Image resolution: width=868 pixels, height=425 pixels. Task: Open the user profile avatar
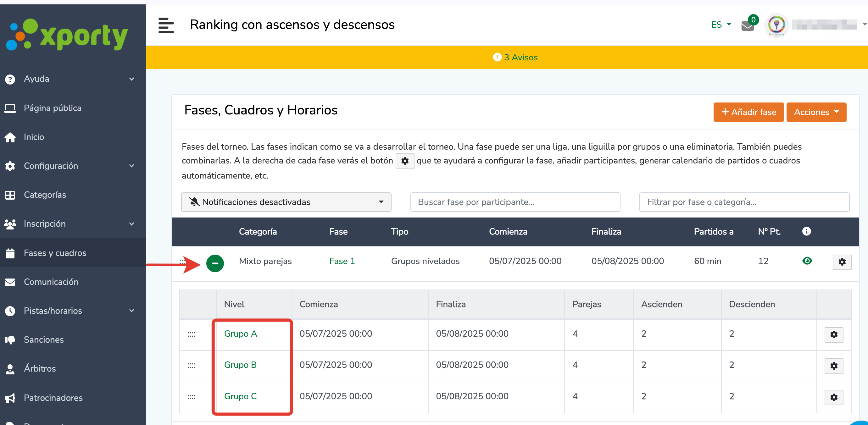[x=776, y=25]
